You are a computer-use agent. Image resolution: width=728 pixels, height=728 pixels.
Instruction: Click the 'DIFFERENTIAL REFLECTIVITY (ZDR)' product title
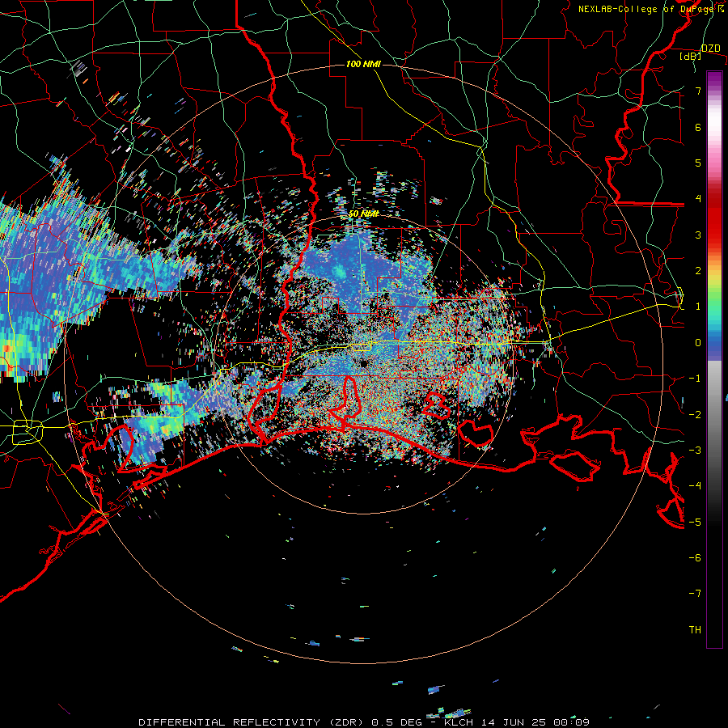pos(252,722)
